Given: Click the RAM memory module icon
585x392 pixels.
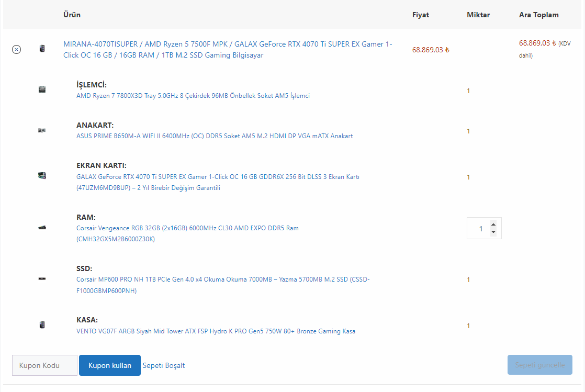Looking at the screenshot, I should [42, 228].
